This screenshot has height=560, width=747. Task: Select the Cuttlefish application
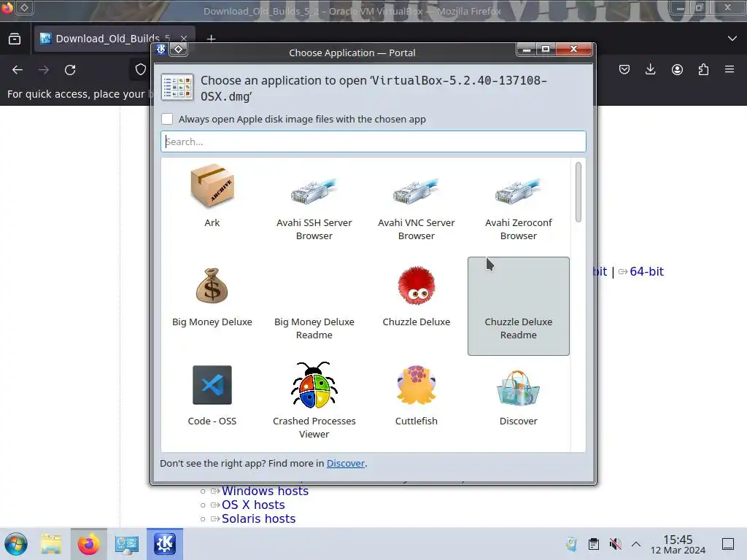click(416, 395)
